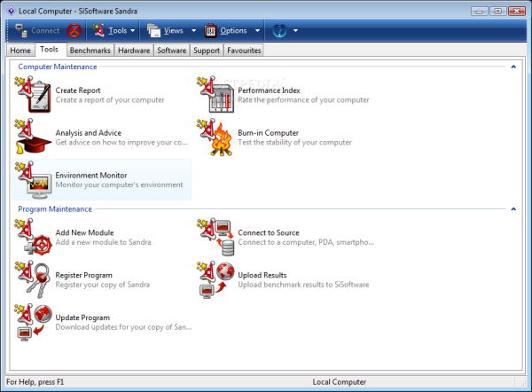Collapse the Program Maintenance section
The height and width of the screenshot is (392, 532).
pos(513,209)
